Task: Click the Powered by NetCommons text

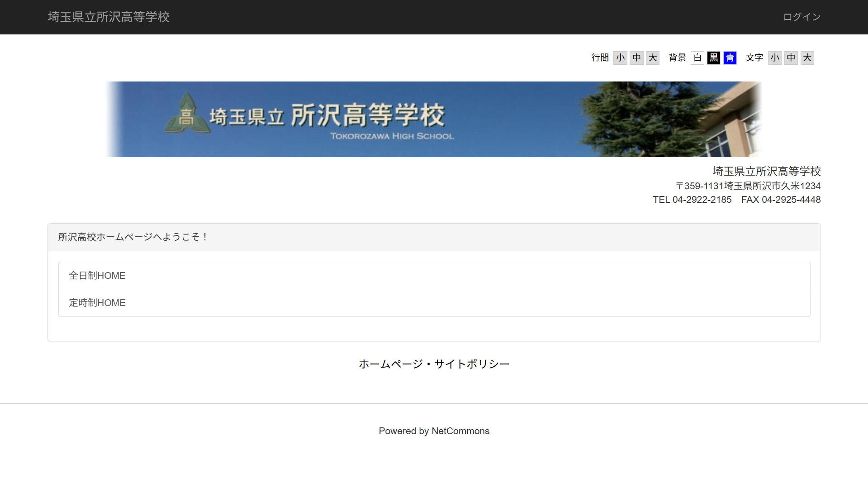Action: coord(434,431)
